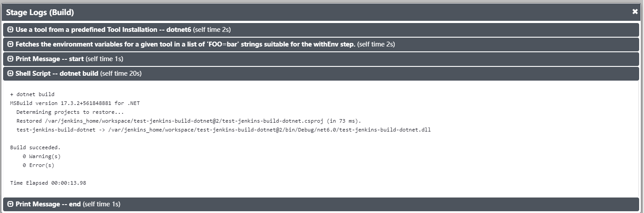Collapse the Shell Script -- dotnet build header
Screen dimensions: 644x213
(321, 74)
